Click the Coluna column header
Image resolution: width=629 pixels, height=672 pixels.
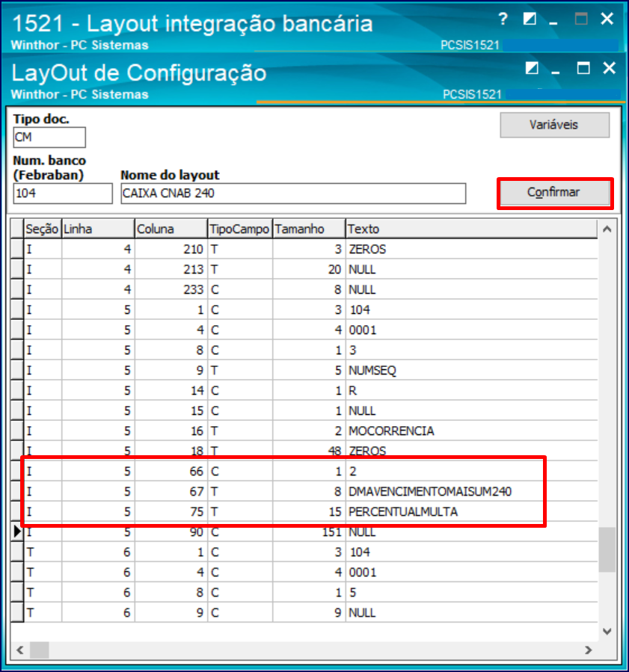point(171,229)
